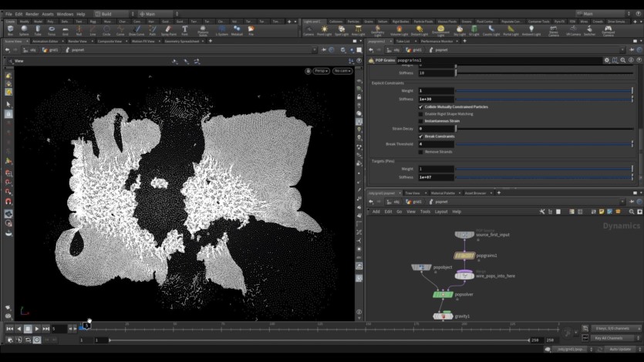Switch to the Render View tab

point(77,41)
